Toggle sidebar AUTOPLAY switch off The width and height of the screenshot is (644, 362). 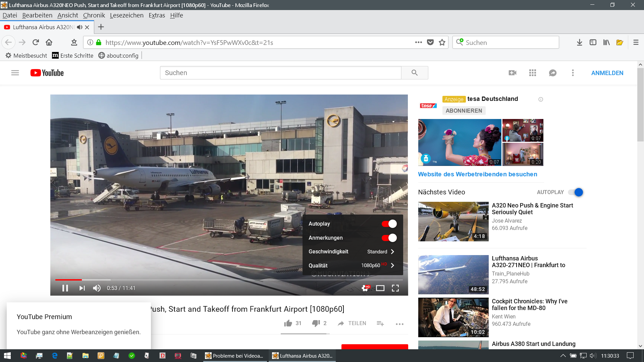click(576, 192)
